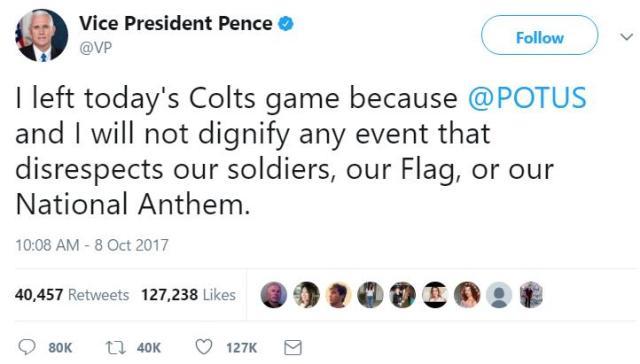This screenshot has height=364, width=640.
Task: Open Vice President Pence display name
Action: click(x=176, y=23)
